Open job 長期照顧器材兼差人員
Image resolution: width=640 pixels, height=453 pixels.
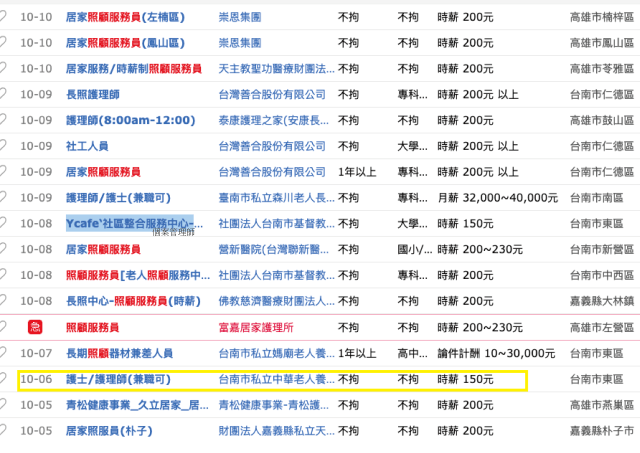[119, 353]
